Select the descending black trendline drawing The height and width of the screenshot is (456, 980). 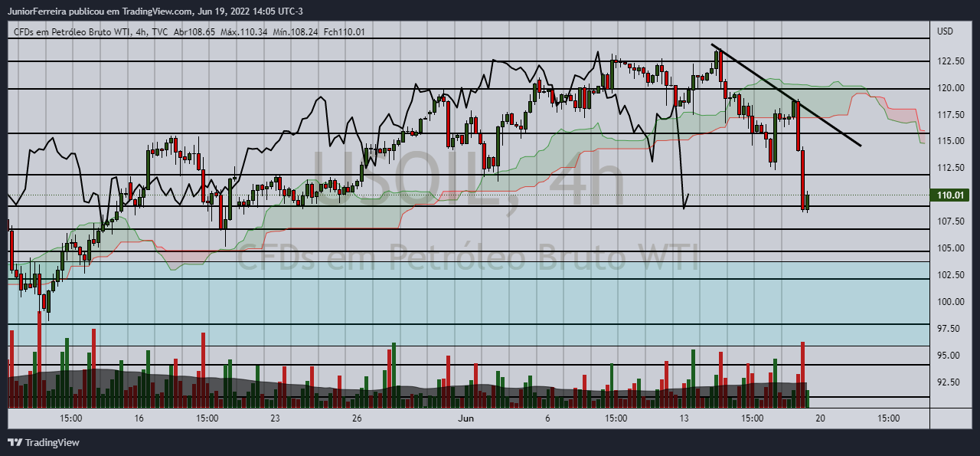(786, 95)
